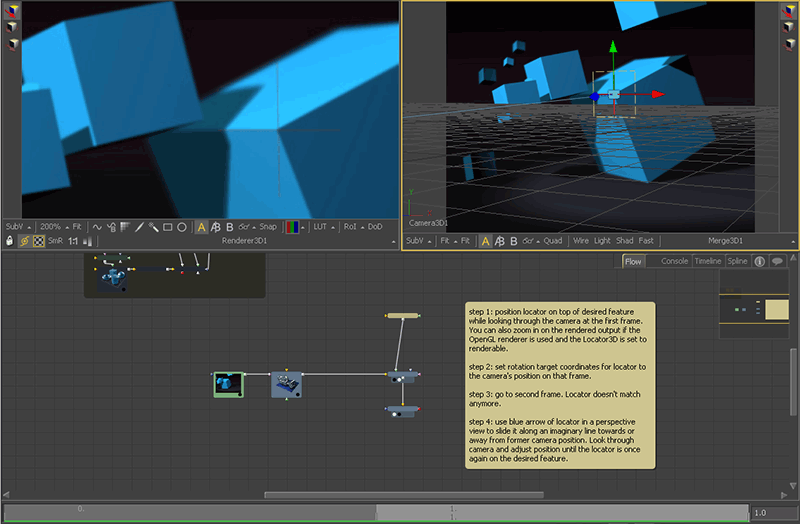Open the color channel dropdown arrow beside the RGB icon

tap(303, 228)
